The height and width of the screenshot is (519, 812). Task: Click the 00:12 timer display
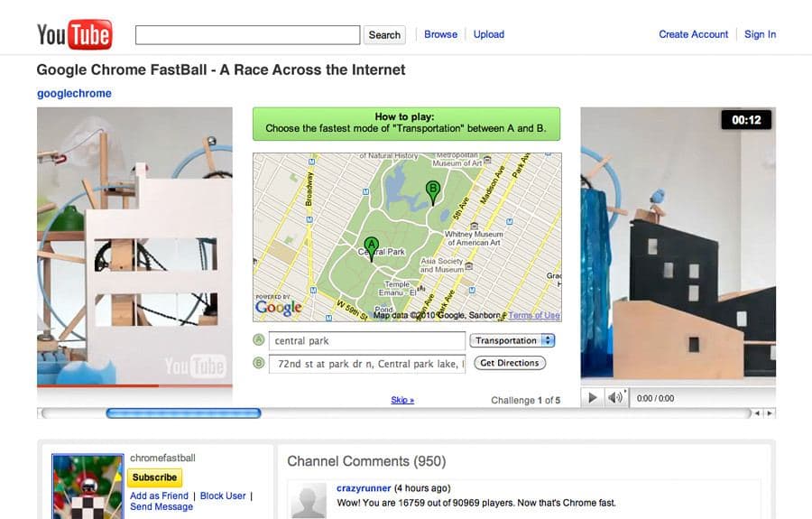coord(746,120)
